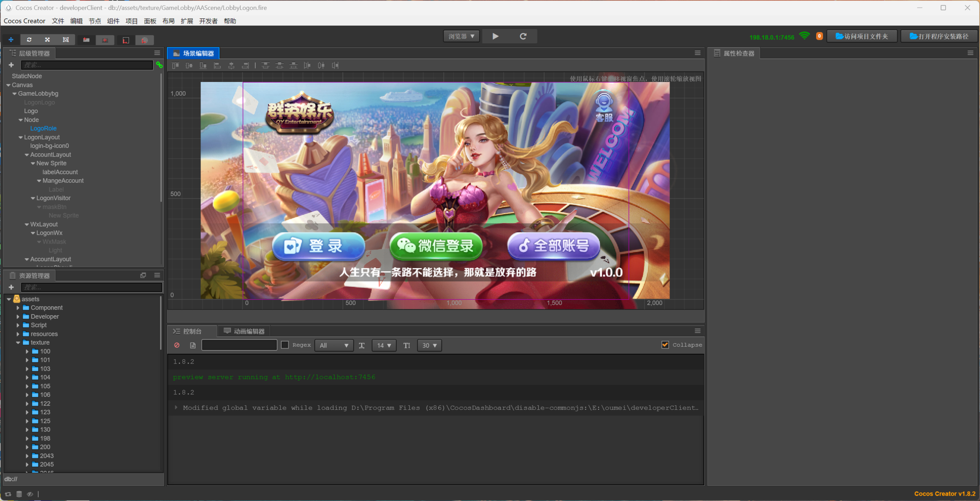Open the 浏览器 preview platform dropdown

461,36
